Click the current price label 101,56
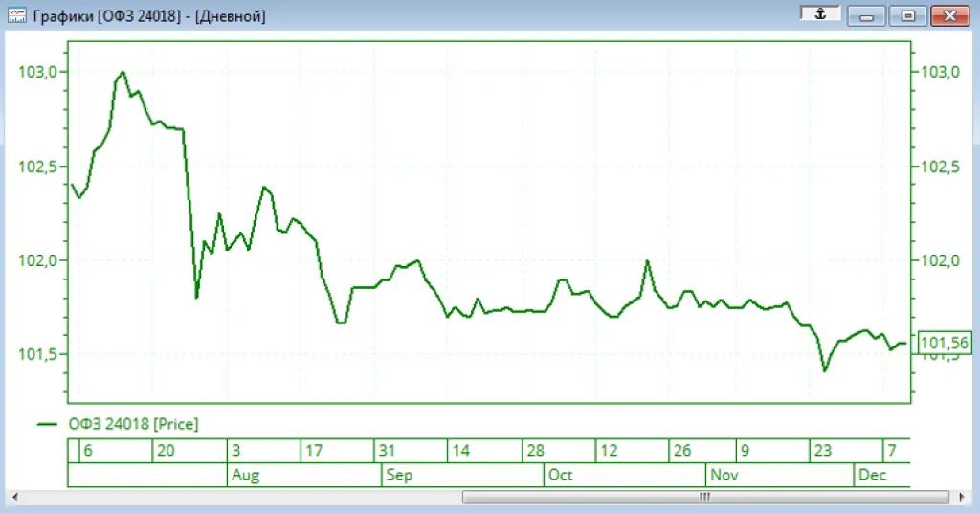This screenshot has height=513, width=980. point(943,343)
